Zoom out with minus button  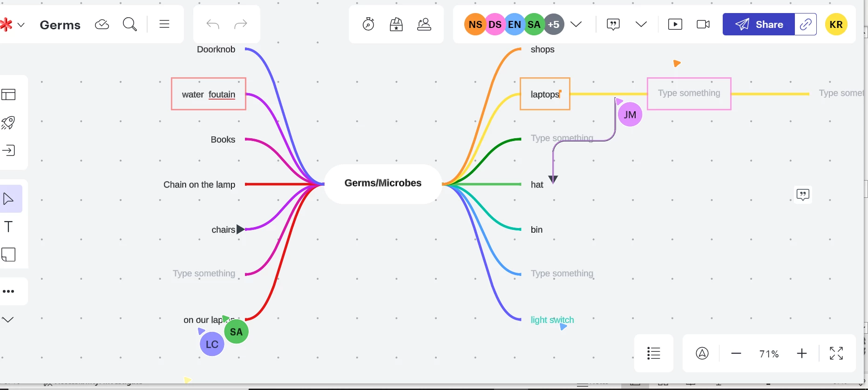(736, 354)
